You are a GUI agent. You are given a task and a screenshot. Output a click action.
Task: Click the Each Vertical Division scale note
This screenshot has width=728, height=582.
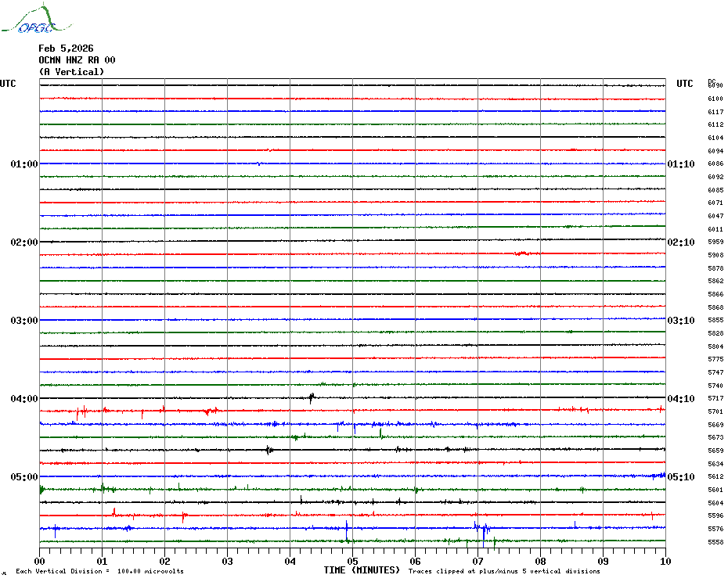click(99, 571)
